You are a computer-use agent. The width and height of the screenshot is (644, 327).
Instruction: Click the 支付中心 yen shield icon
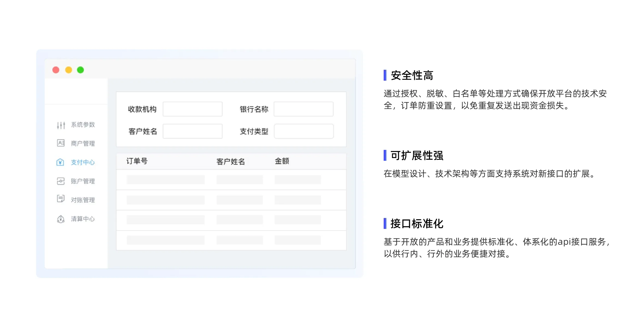(x=60, y=162)
